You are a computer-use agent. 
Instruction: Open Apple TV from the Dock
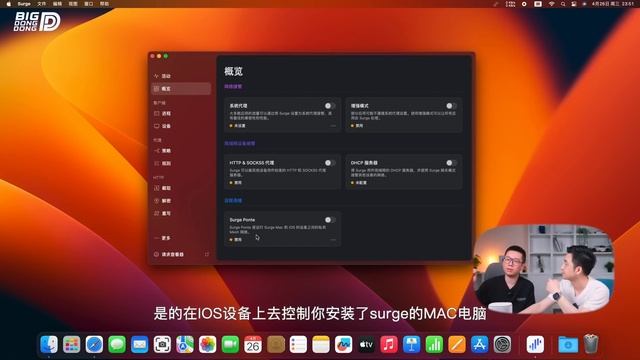coord(366,344)
